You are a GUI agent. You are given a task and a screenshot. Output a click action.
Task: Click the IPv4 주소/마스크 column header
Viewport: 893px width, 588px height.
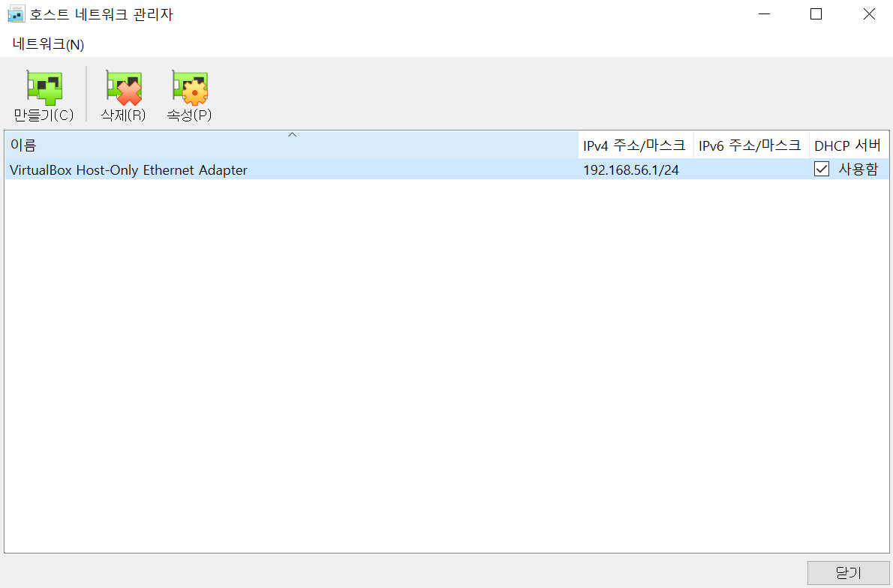(636, 145)
